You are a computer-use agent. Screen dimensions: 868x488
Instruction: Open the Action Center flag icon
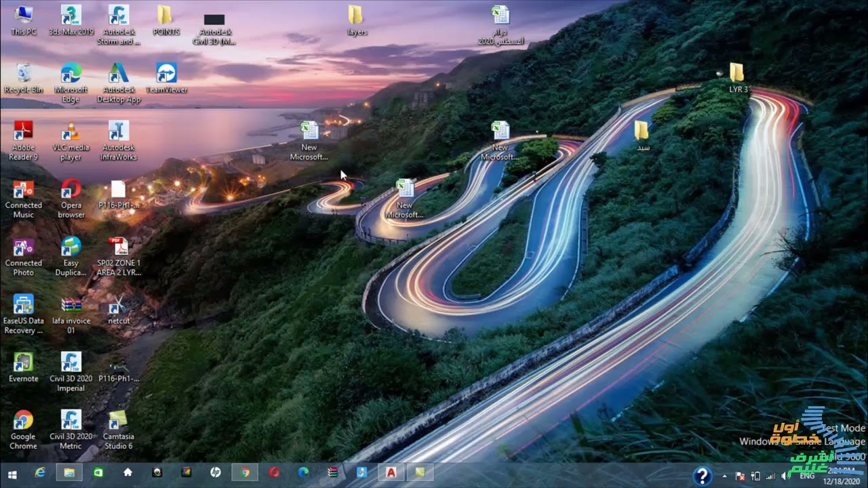coord(741,476)
